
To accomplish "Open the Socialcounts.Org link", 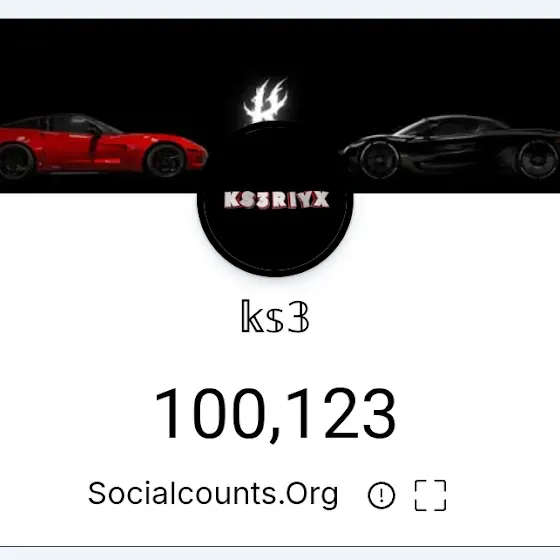I will [x=213, y=494].
